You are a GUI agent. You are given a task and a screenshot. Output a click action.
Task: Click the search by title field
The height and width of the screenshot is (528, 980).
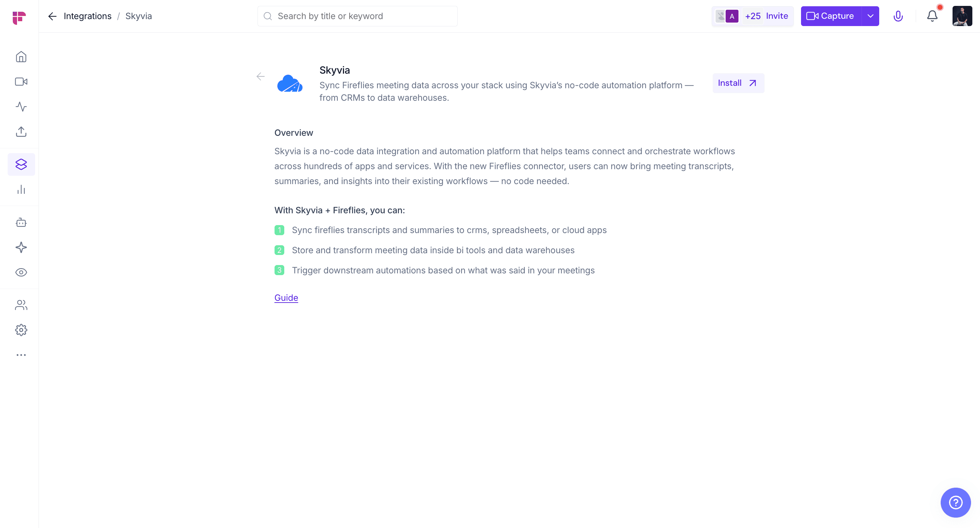[357, 16]
